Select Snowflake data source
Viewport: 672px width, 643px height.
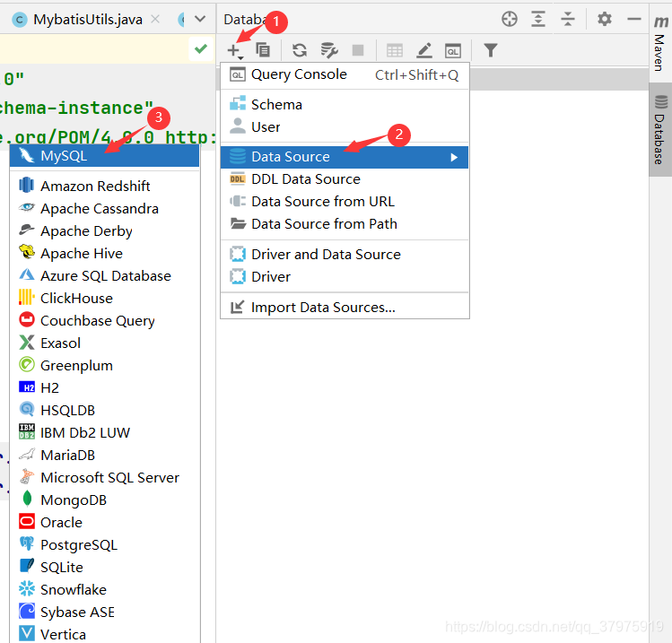coord(105,590)
